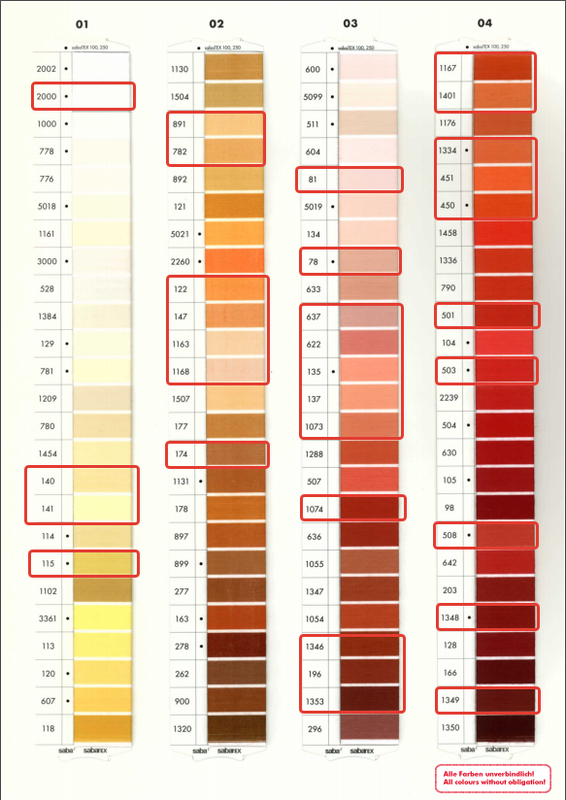Viewport: 566px width, 800px height.
Task: Click the thread number 1349
Action: click(x=450, y=700)
